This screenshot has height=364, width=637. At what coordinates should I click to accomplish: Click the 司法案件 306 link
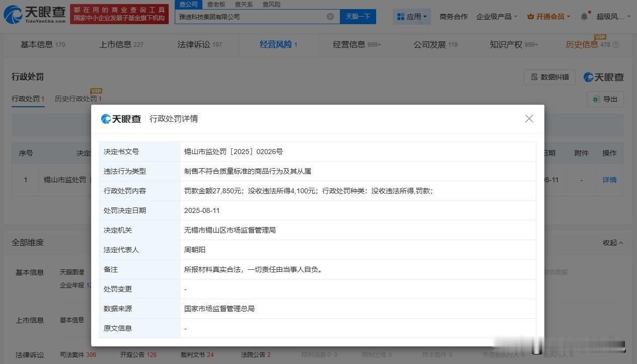[78, 355]
